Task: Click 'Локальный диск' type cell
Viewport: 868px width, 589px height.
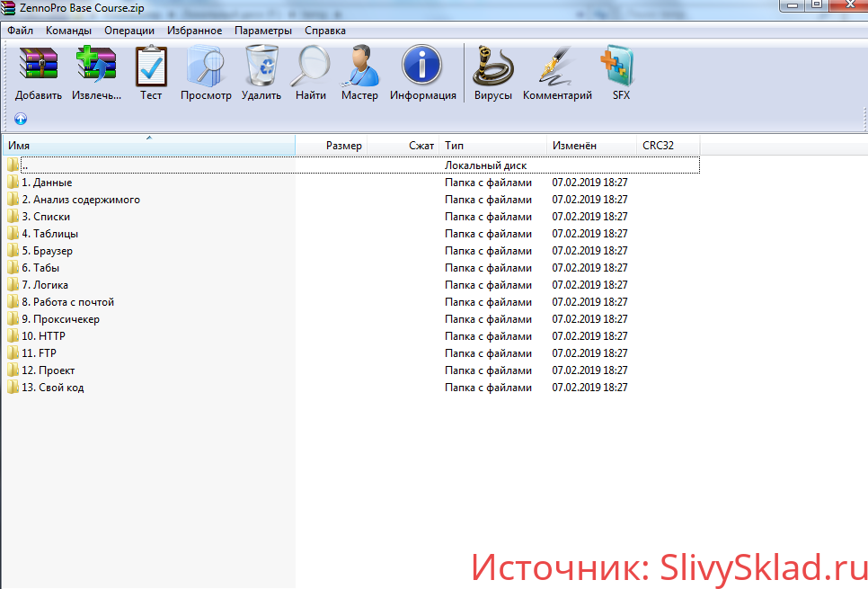Action: [x=485, y=165]
